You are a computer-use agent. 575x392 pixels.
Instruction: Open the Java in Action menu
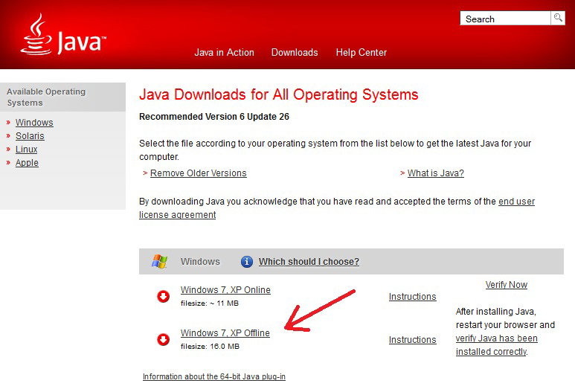click(x=224, y=52)
